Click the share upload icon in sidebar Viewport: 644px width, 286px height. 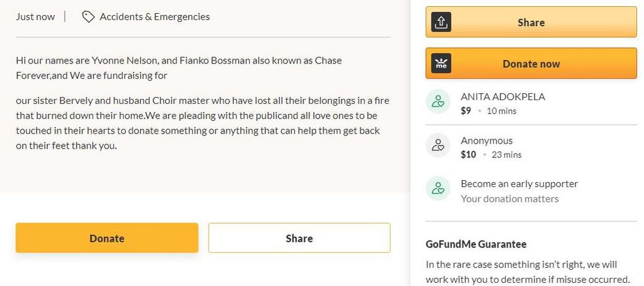click(x=441, y=22)
